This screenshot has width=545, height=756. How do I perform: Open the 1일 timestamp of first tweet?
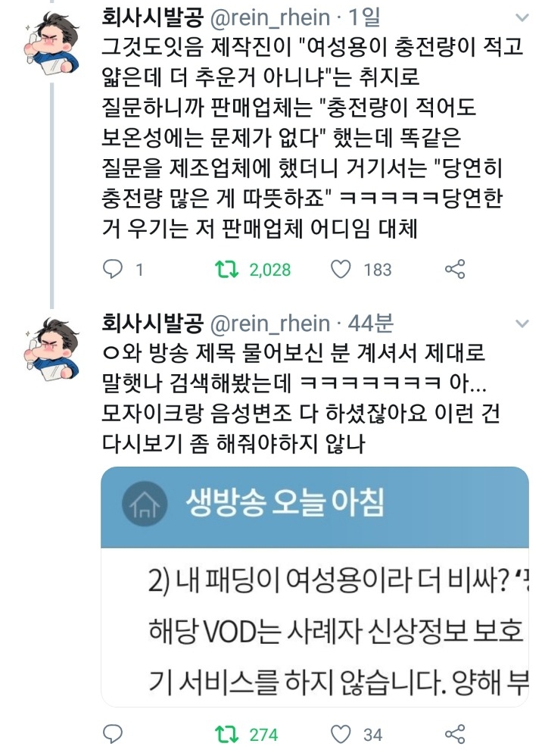364,17
